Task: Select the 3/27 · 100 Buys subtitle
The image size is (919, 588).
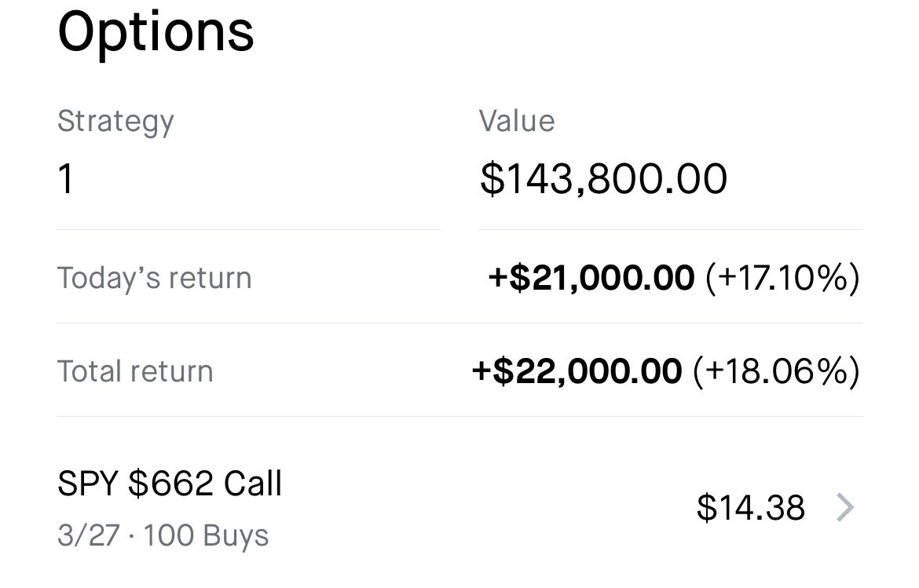Action: tap(163, 536)
